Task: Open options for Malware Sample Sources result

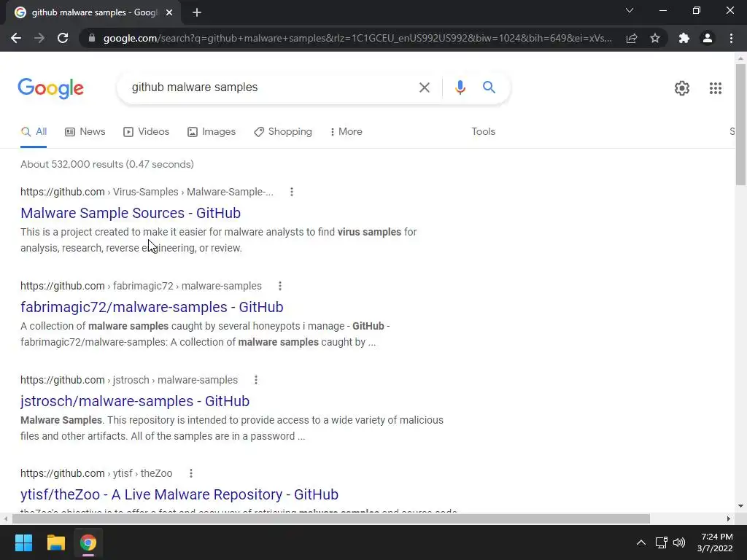Action: (292, 192)
